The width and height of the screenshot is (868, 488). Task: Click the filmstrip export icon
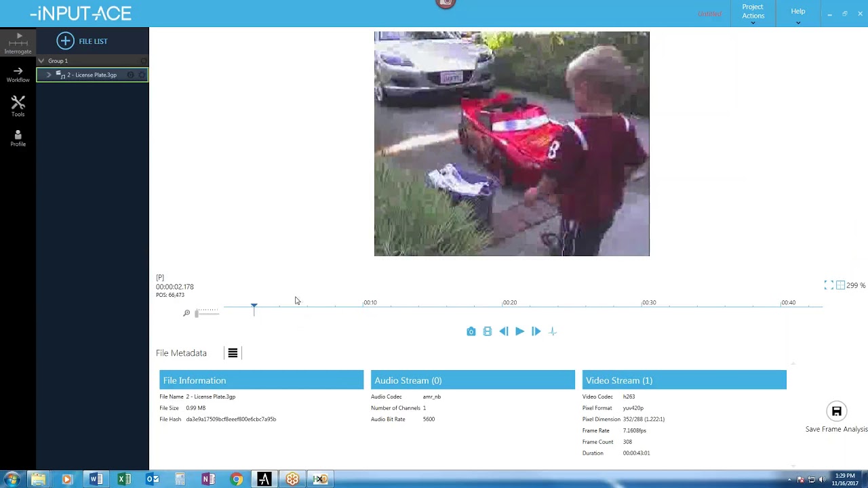487,331
